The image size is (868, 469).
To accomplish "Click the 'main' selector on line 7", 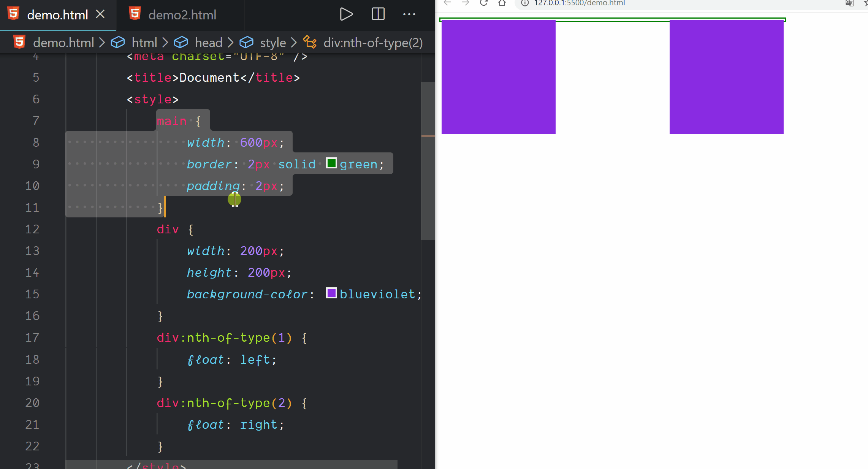I will pyautogui.click(x=172, y=121).
